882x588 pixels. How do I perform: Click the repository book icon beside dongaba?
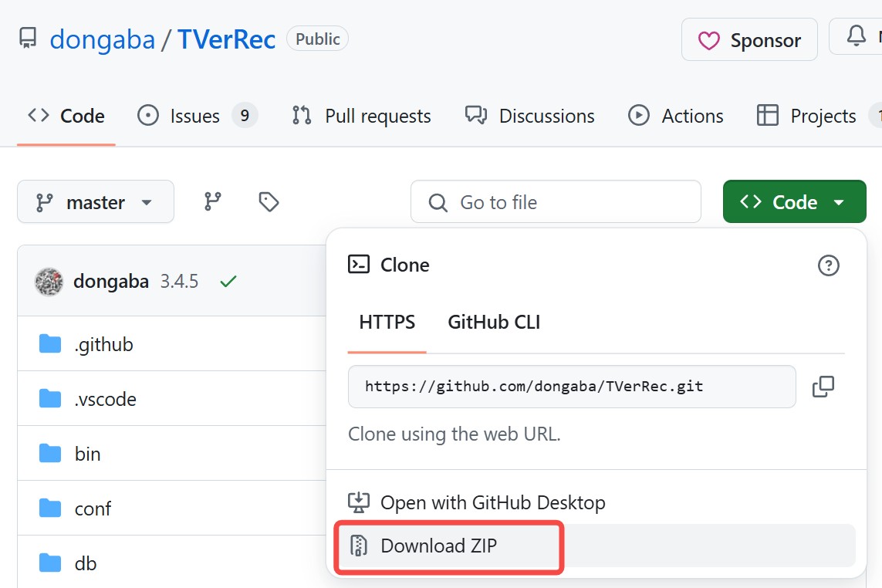(28, 39)
